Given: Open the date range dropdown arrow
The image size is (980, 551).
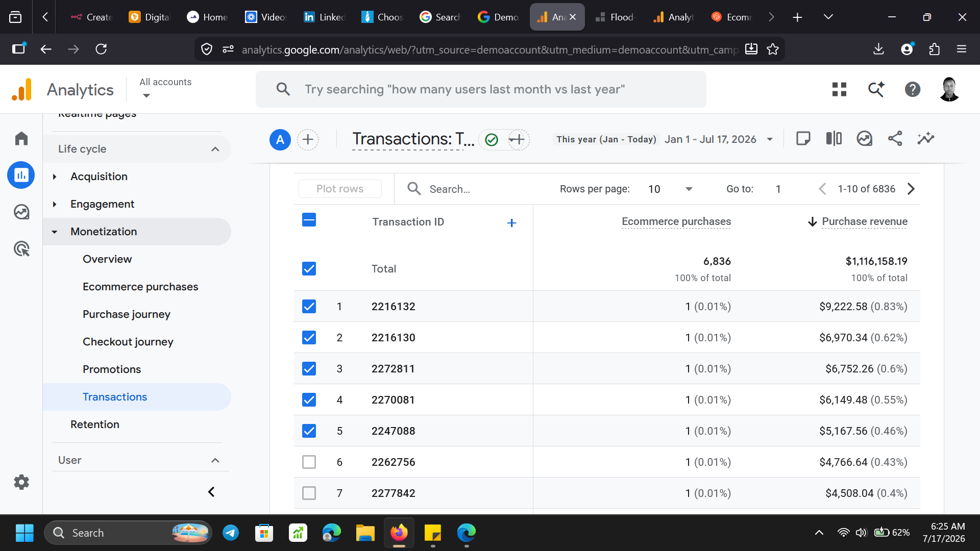Looking at the screenshot, I should tap(770, 139).
